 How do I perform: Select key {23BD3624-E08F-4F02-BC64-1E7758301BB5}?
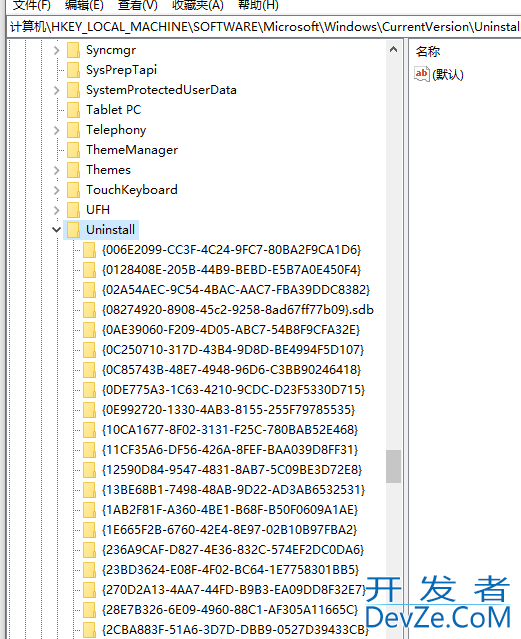[230, 569]
